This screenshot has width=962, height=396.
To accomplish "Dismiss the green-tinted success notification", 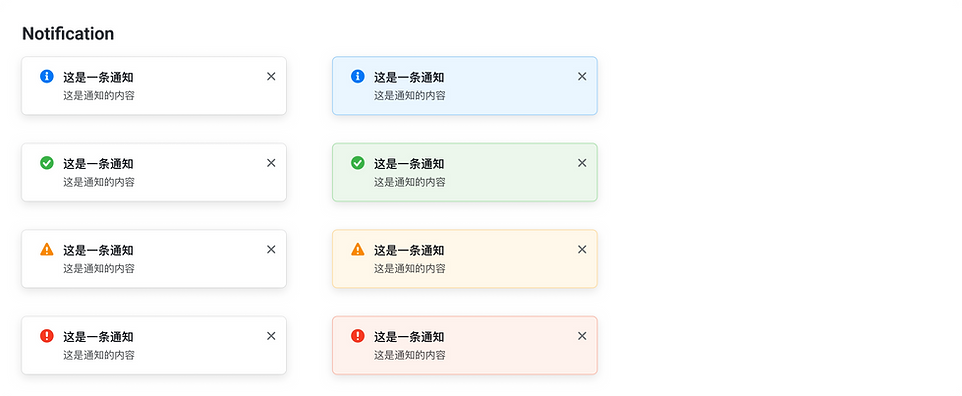I will [582, 163].
